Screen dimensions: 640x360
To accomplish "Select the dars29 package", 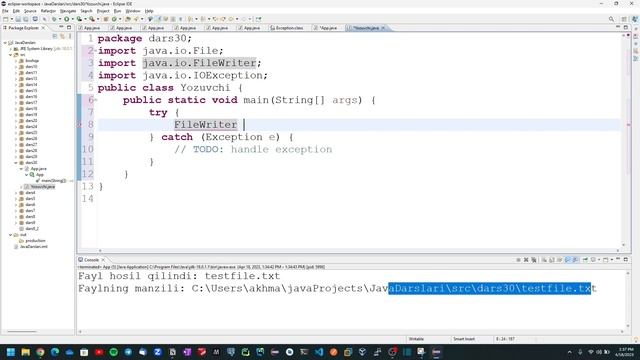I will click(29, 156).
